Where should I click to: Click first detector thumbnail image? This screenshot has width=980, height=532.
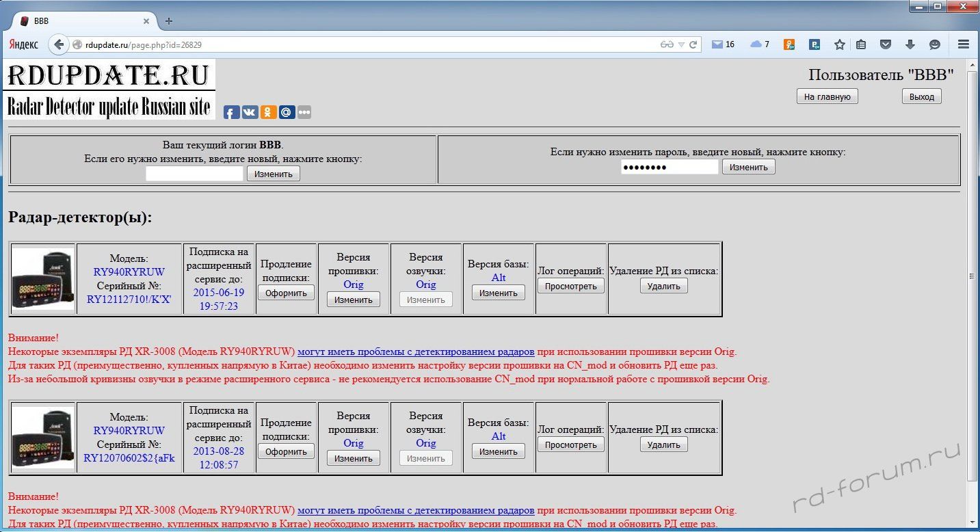click(43, 279)
